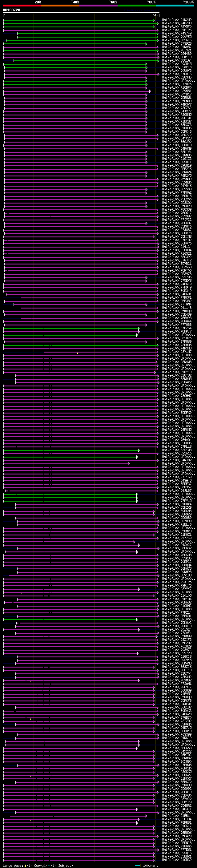Select the UniRef100_B8CG53 label
The image size is (197, 868).
177,748
